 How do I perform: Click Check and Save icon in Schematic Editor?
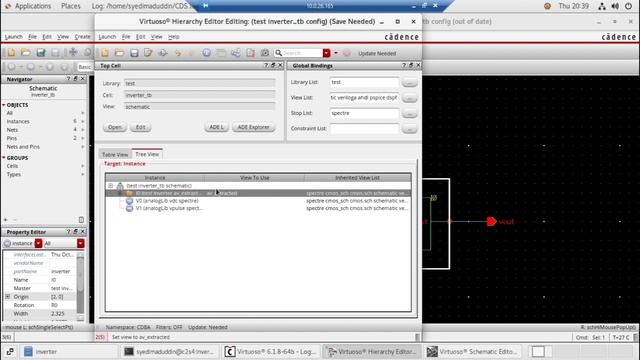click(40, 52)
